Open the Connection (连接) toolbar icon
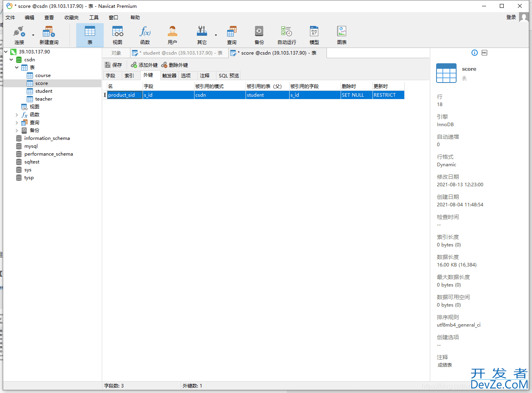This screenshot has width=532, height=393. pos(19,35)
